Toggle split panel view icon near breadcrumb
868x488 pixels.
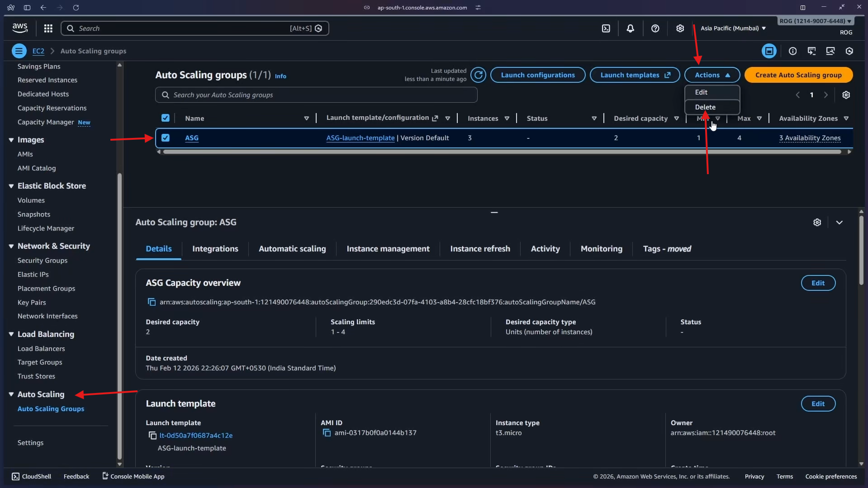pyautogui.click(x=769, y=51)
